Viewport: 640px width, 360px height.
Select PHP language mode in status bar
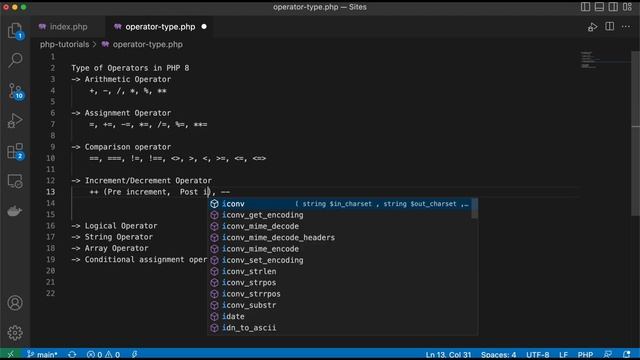pyautogui.click(x=585, y=355)
